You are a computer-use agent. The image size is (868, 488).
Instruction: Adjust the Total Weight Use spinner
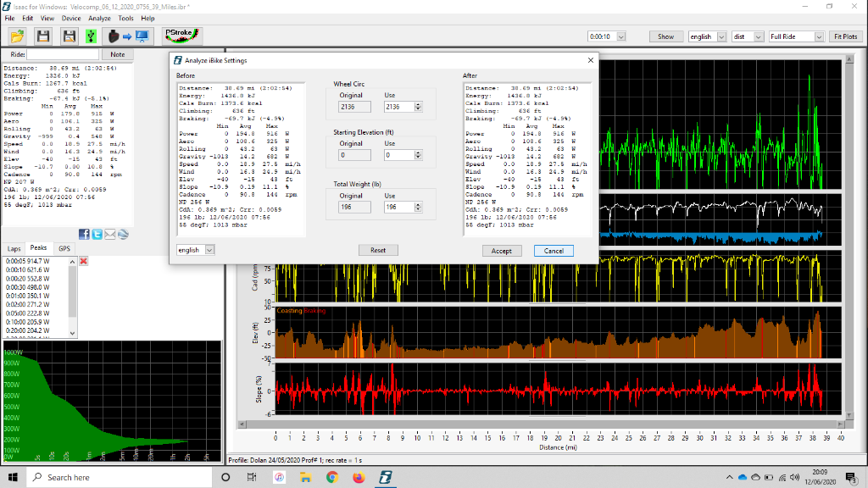(x=418, y=207)
